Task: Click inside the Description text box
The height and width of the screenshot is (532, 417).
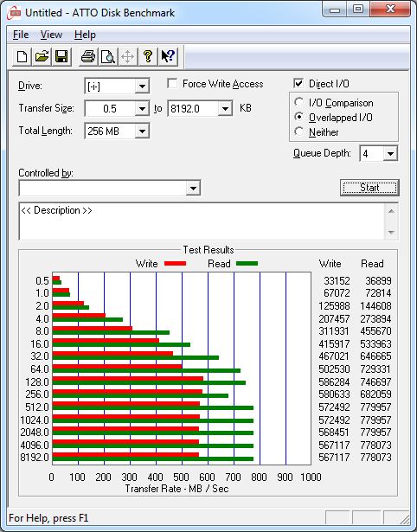Action: 202,221
